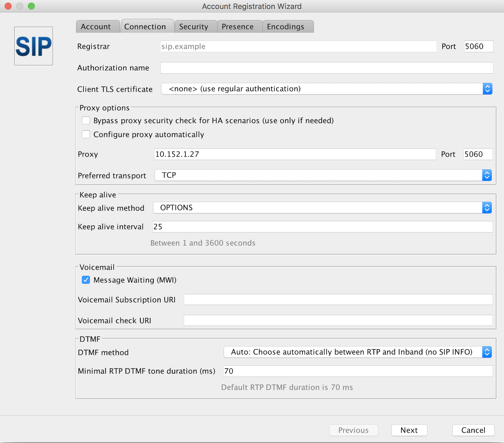Open the Preferred transport dropdown
Image resolution: width=504 pixels, height=443 pixels.
[487, 175]
